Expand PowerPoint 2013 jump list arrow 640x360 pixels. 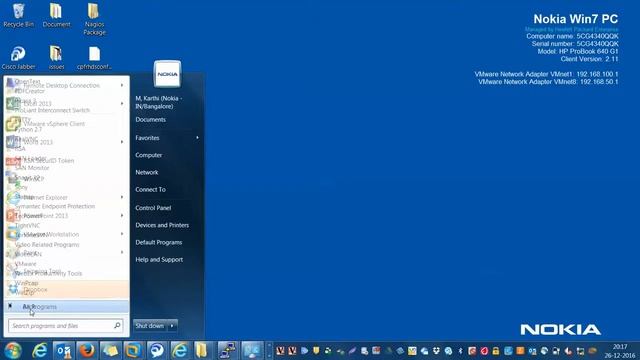[122, 216]
